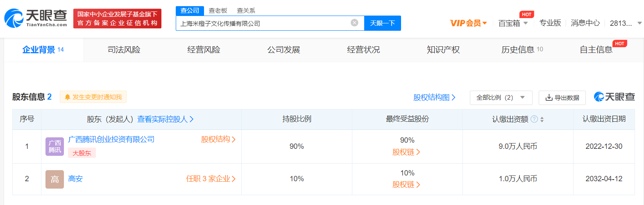Open the 全部比例 (2) dropdown
644x205 pixels.
501,98
